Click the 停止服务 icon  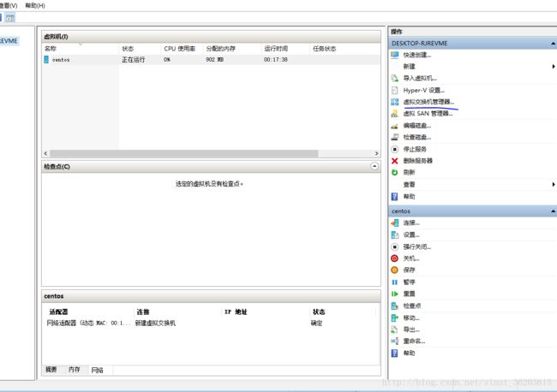(x=395, y=149)
